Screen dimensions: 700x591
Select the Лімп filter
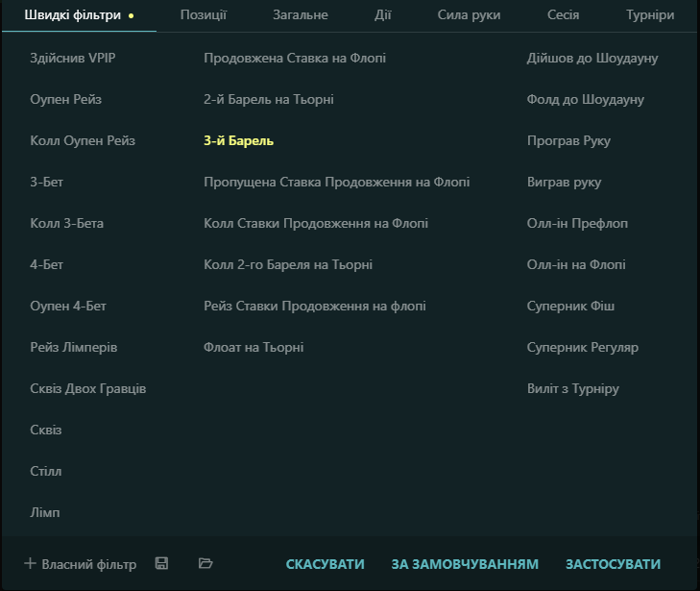44,512
